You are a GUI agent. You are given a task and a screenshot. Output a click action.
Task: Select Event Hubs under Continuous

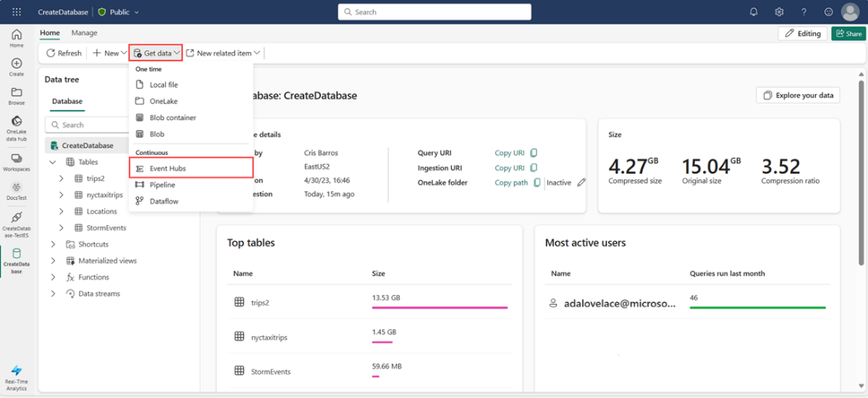[x=191, y=167]
